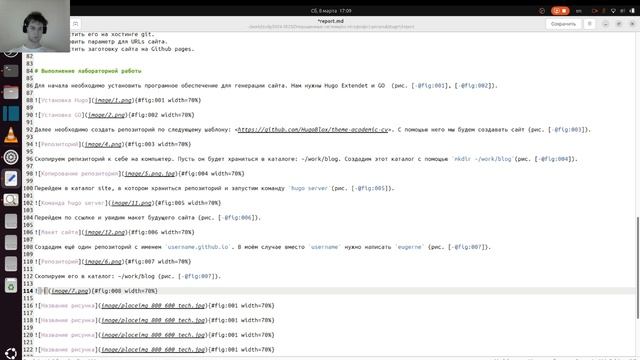The image size is (640, 360).
Task: Open the blue two-pane app in dock
Action: (x=11, y=113)
